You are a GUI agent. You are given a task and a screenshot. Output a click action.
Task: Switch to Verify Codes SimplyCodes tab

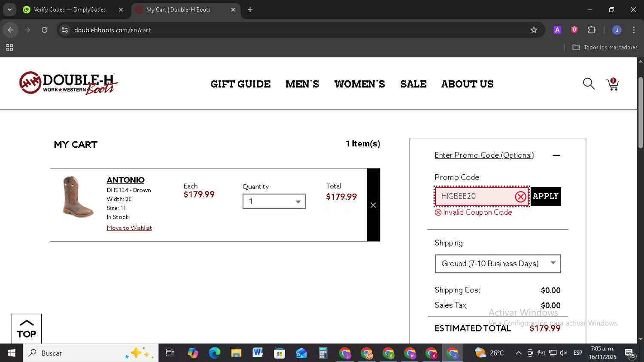(x=69, y=9)
